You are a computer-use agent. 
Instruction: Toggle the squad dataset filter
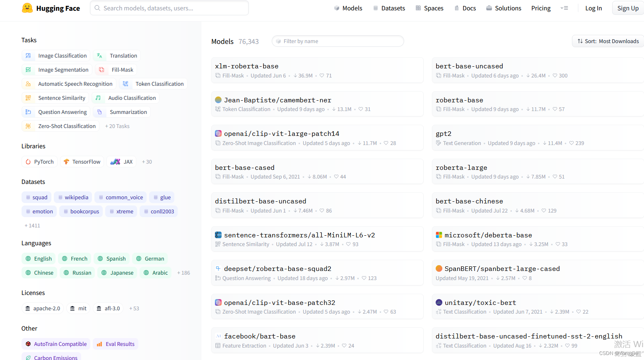[36, 197]
